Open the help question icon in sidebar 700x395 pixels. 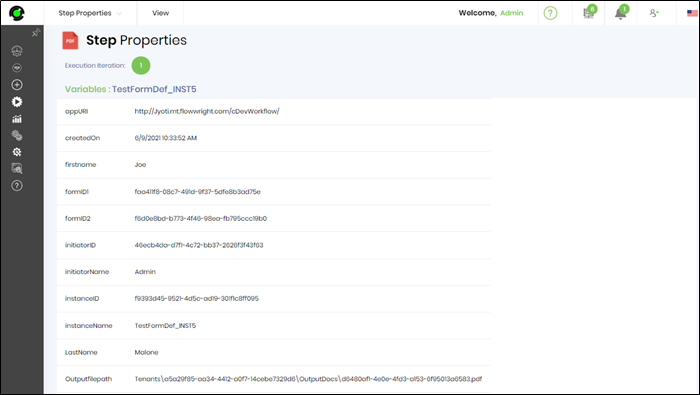[x=17, y=186]
